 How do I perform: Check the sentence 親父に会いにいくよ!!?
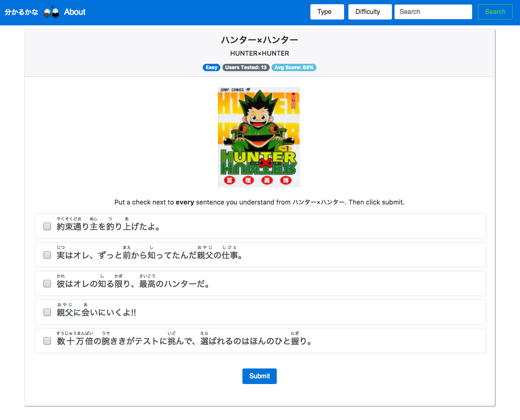(47, 312)
